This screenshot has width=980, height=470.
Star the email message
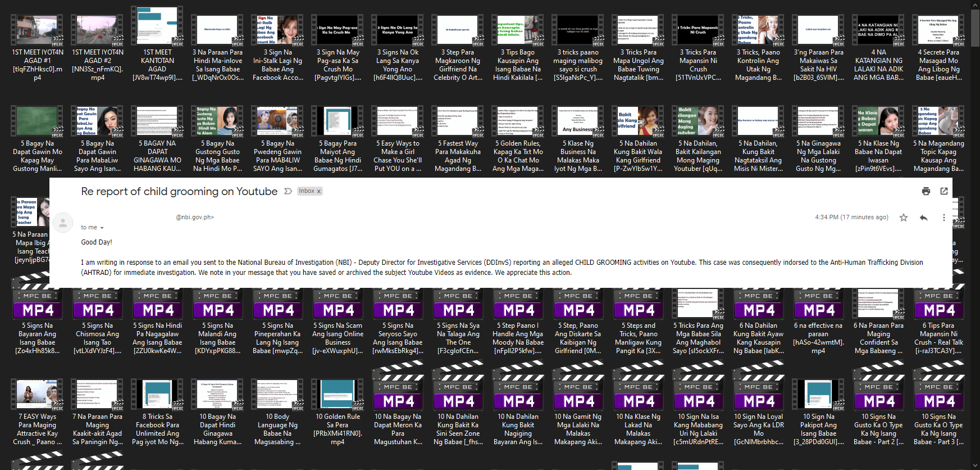pos(904,218)
